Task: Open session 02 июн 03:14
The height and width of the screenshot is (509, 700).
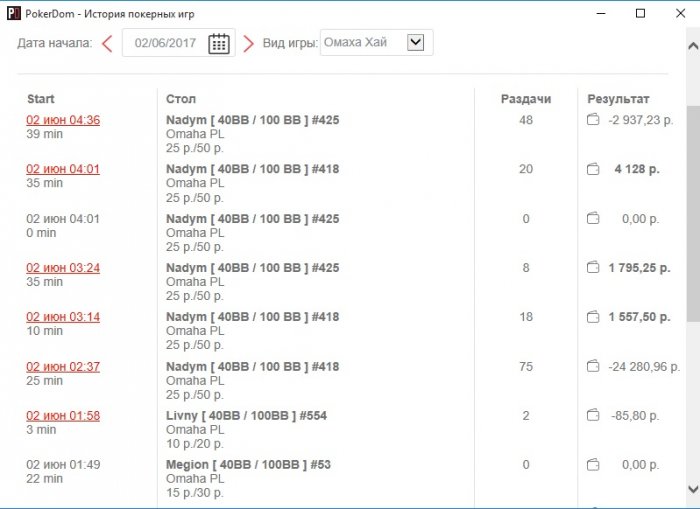Action: (63, 317)
